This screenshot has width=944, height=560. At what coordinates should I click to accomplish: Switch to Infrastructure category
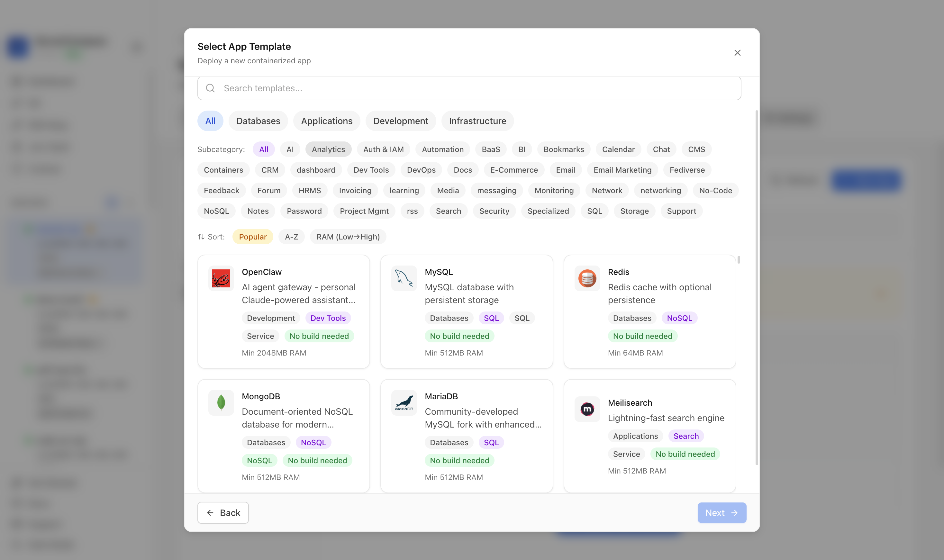click(x=477, y=121)
